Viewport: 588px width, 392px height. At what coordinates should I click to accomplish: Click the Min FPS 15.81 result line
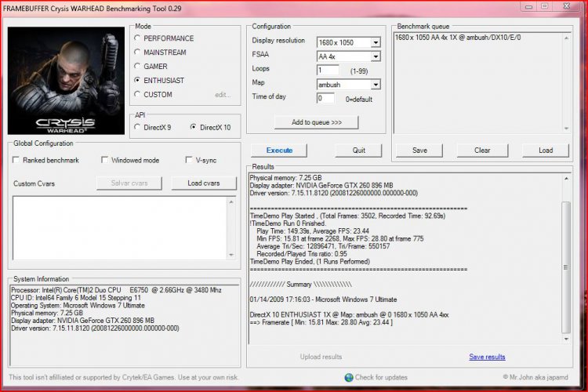point(340,238)
